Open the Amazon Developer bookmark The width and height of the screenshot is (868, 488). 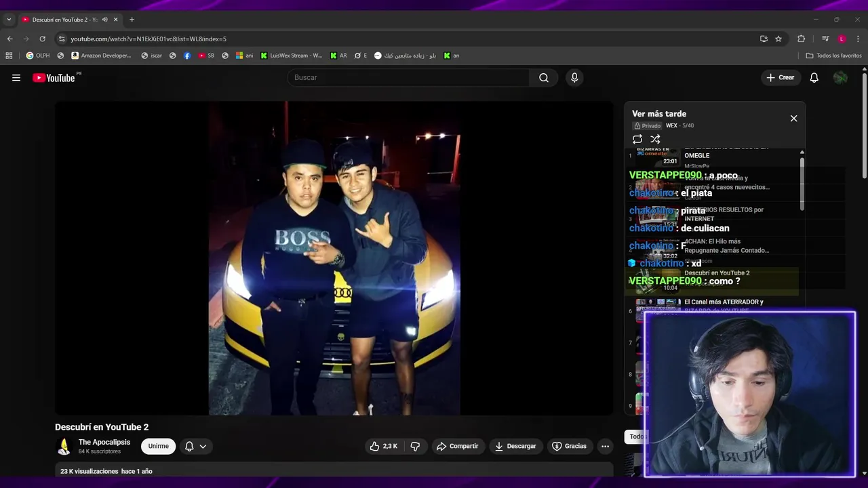pyautogui.click(x=101, y=56)
